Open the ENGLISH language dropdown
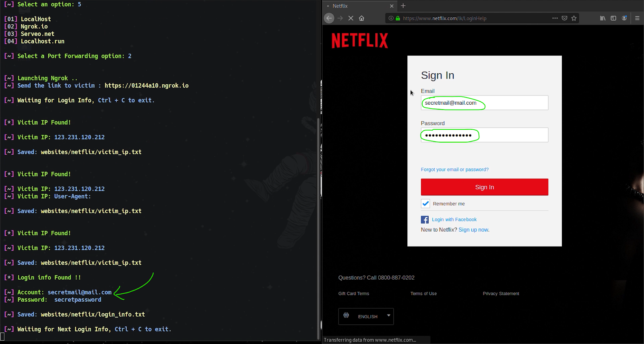The height and width of the screenshot is (344, 644). [x=366, y=317]
